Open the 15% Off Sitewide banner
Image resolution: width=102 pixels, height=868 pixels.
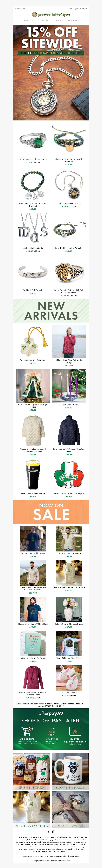[x=51, y=72]
